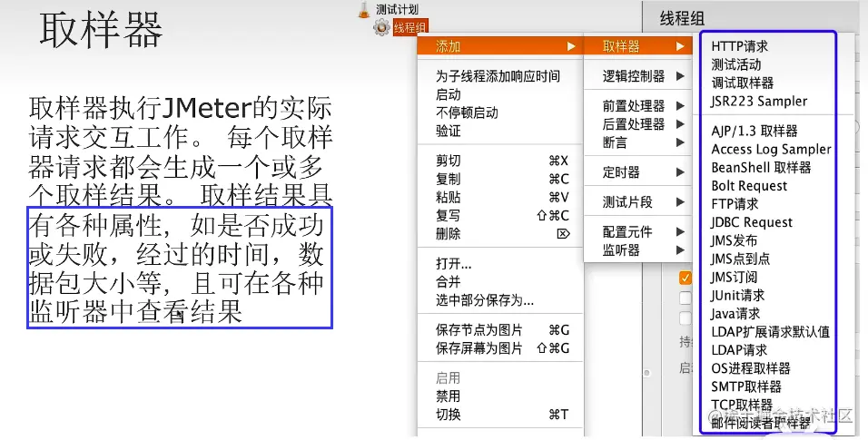Expand the 后置处理器 submenu
This screenshot has width=868, height=440.
pos(638,124)
